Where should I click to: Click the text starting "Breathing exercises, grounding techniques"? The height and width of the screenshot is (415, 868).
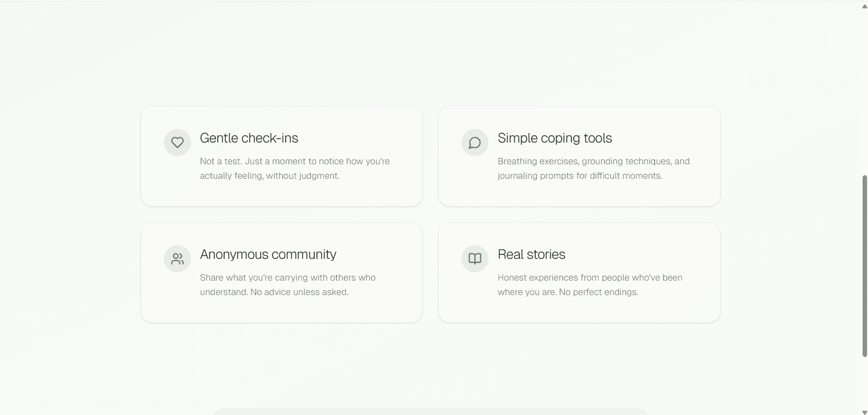594,168
